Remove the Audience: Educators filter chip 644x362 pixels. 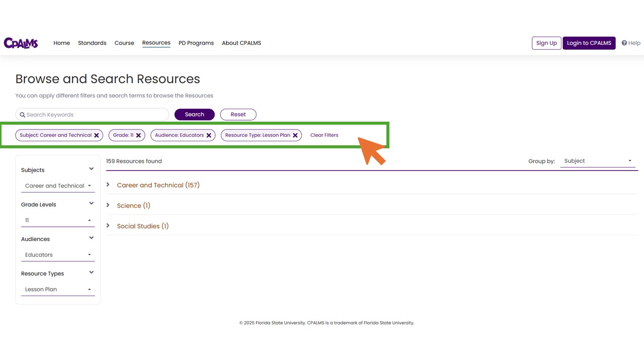[x=209, y=135]
